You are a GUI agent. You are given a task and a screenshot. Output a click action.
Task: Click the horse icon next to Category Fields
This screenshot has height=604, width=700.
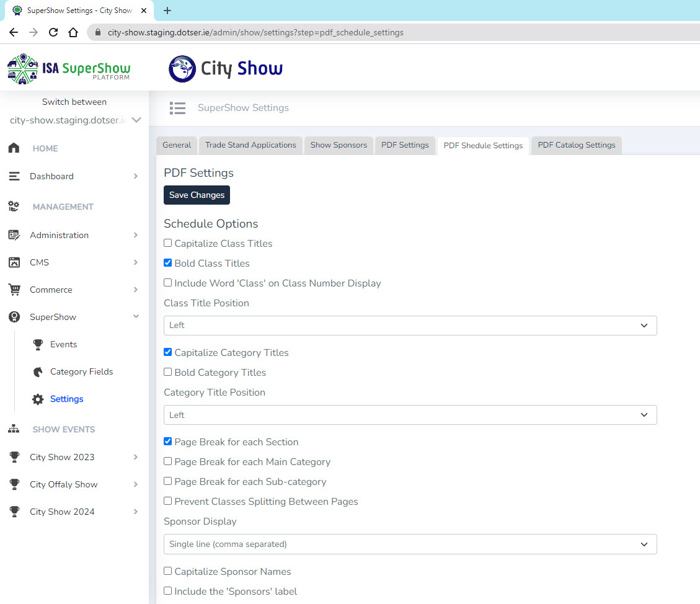click(38, 371)
